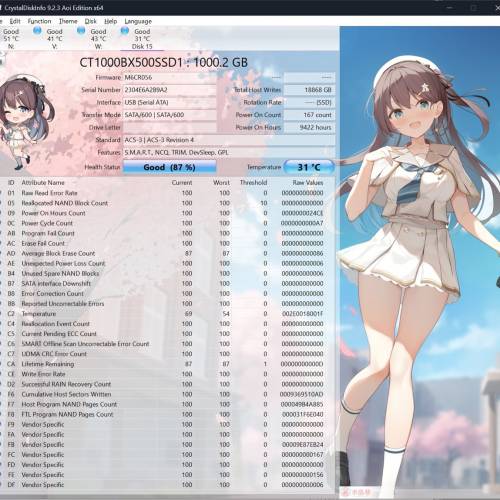The image size is (500, 500).
Task: Open the Function menu
Action: tap(39, 21)
